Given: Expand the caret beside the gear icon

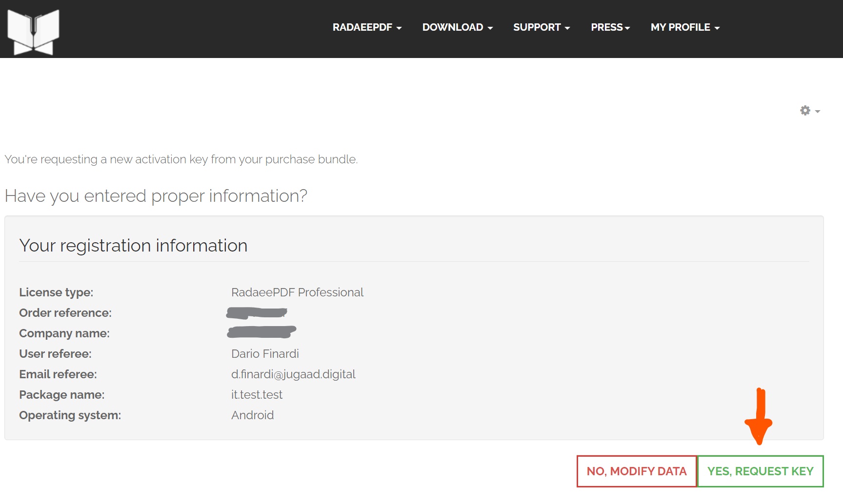Looking at the screenshot, I should click(818, 112).
